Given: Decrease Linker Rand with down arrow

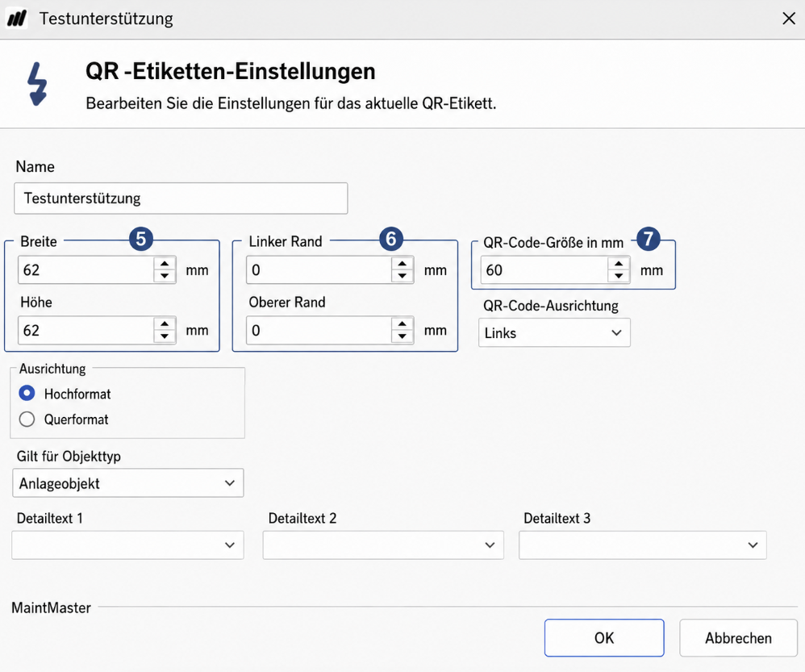Looking at the screenshot, I should (402, 276).
